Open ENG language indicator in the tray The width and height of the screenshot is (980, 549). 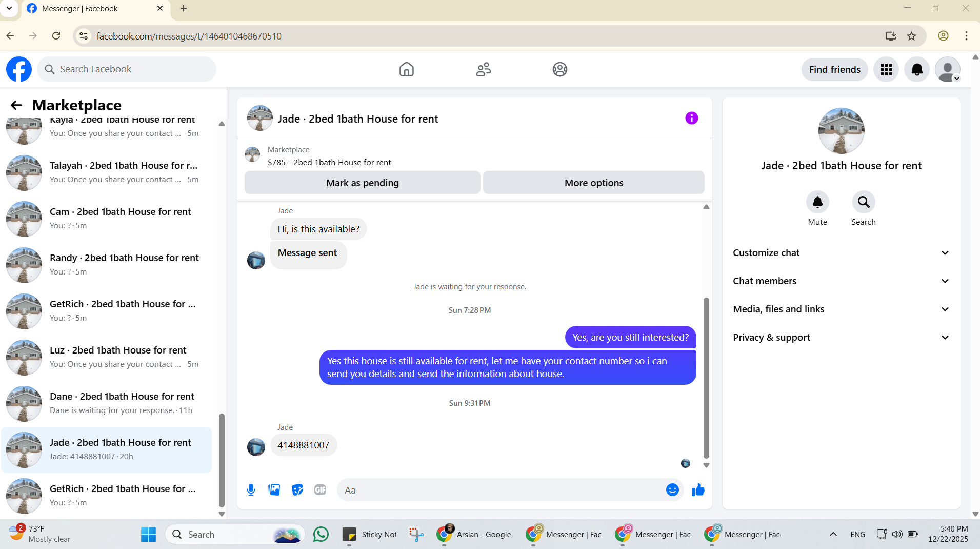click(x=857, y=534)
